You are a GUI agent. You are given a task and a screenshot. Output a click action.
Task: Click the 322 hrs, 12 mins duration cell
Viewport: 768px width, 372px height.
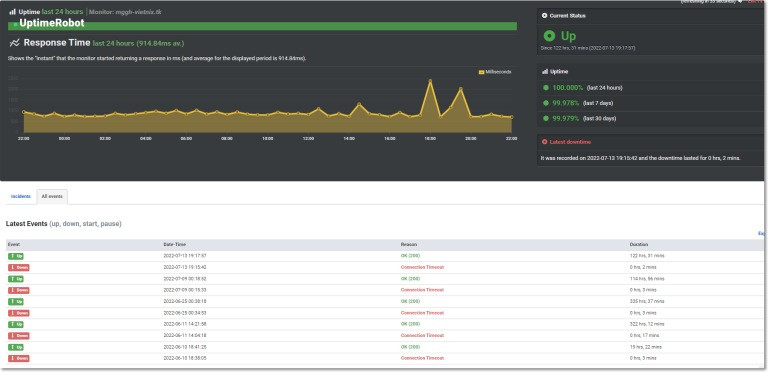(x=647, y=324)
